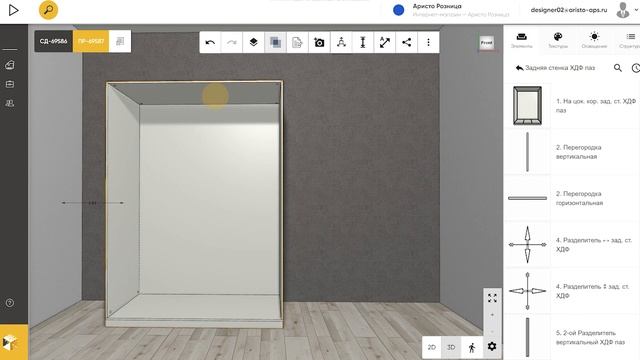
Task: Select thumbnail of На цок. кор. зад. ст. ХДФ паз
Action: (527, 105)
